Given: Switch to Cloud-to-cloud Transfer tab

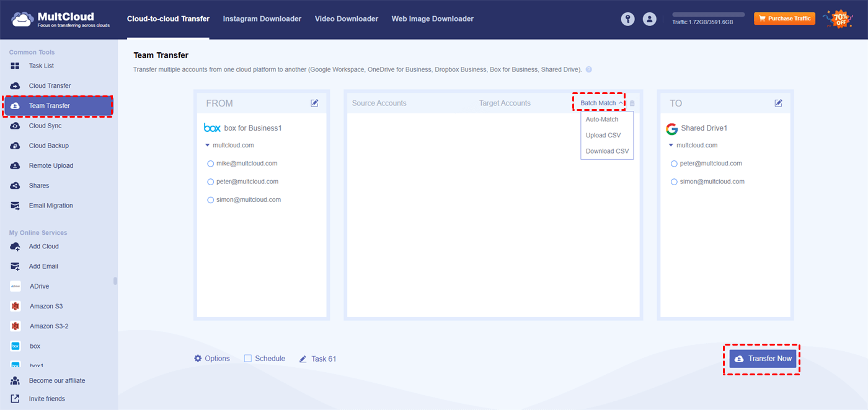Looking at the screenshot, I should 168,19.
